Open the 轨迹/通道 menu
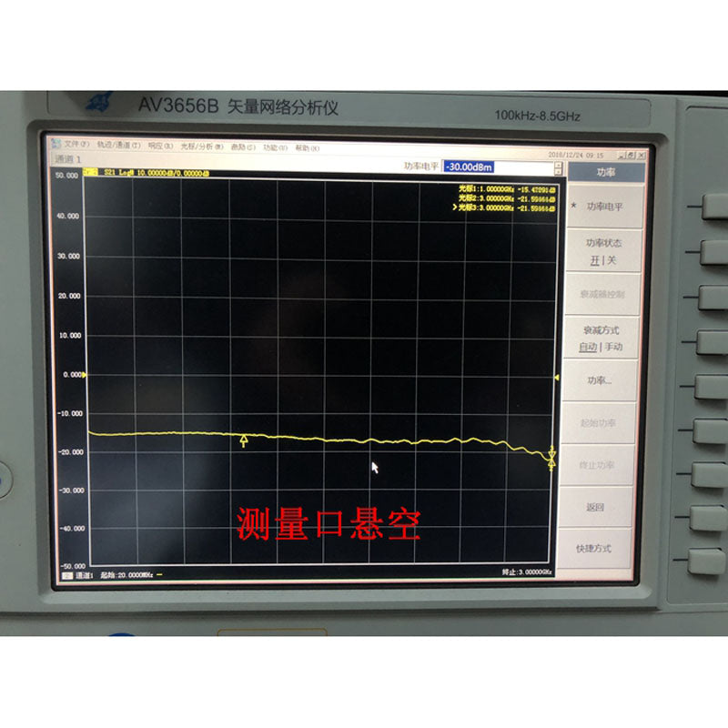The height and width of the screenshot is (728, 728). point(119,146)
